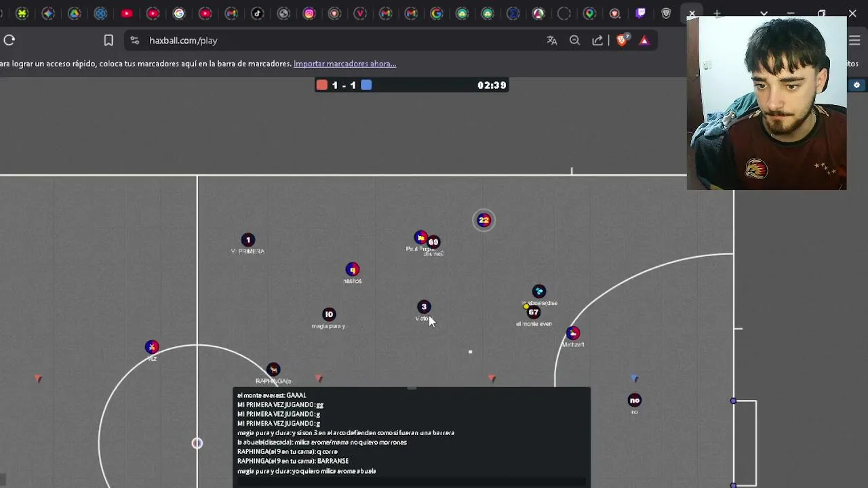Viewport: 868px width, 488px height.
Task: Switch to the Brave lion shield tab
Action: click(667, 14)
